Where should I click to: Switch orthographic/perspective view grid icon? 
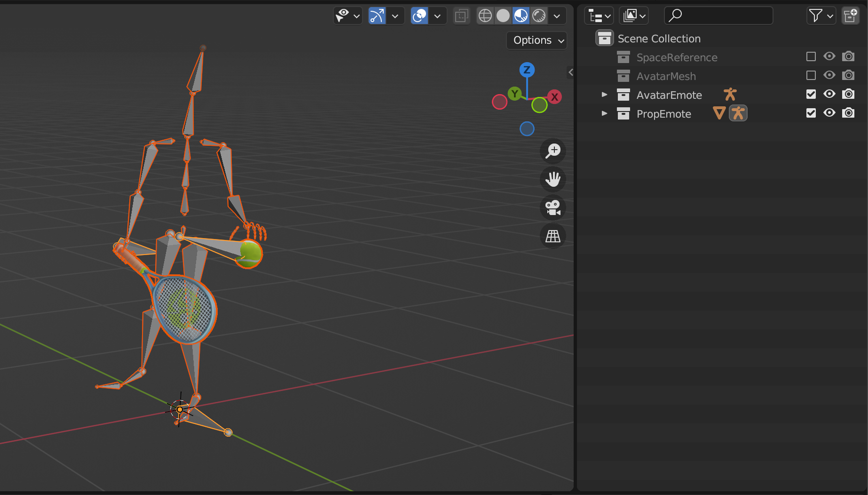tap(553, 236)
